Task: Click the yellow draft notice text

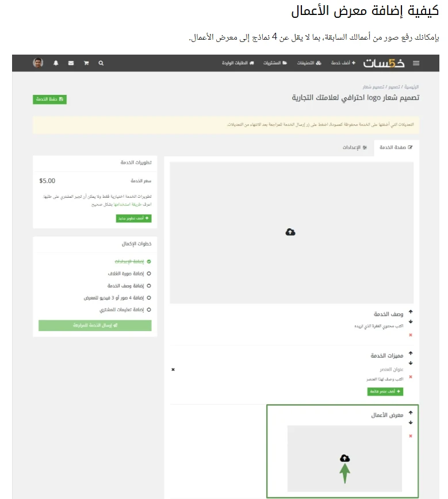Action: (x=320, y=124)
